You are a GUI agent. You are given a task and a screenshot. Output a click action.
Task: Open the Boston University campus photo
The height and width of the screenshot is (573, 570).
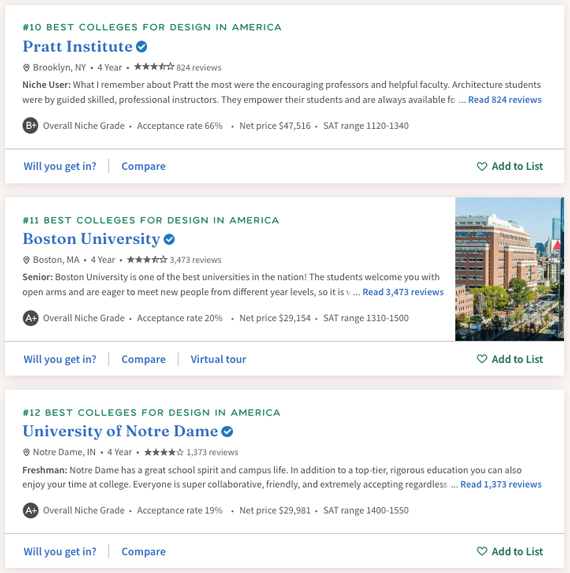[509, 269]
